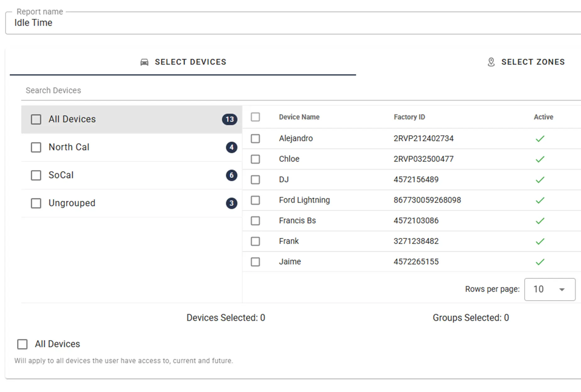Screen dimensions: 581x392
Task: Click the device name Ford Lightning
Action: [x=304, y=200]
